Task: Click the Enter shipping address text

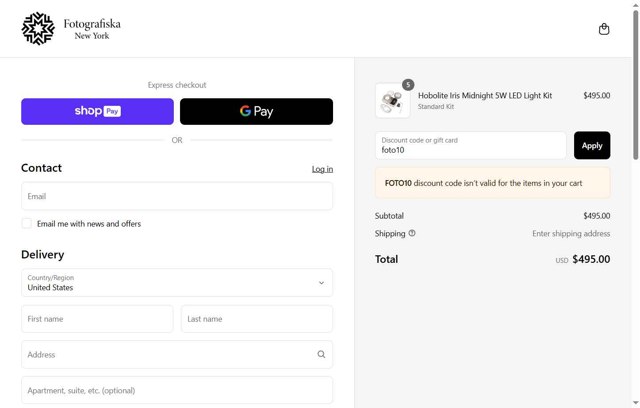Action: pyautogui.click(x=571, y=233)
